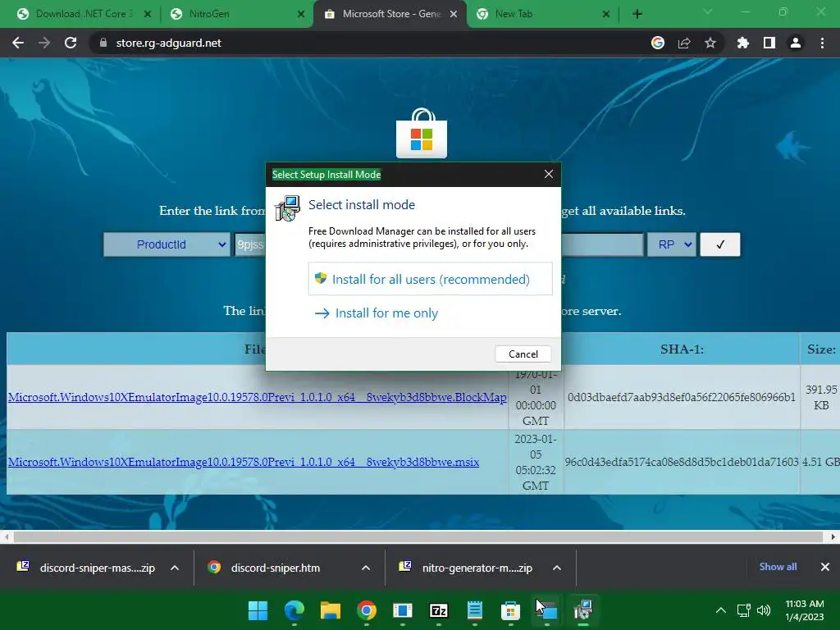
Task: Open a new browser tab
Action: [x=637, y=14]
